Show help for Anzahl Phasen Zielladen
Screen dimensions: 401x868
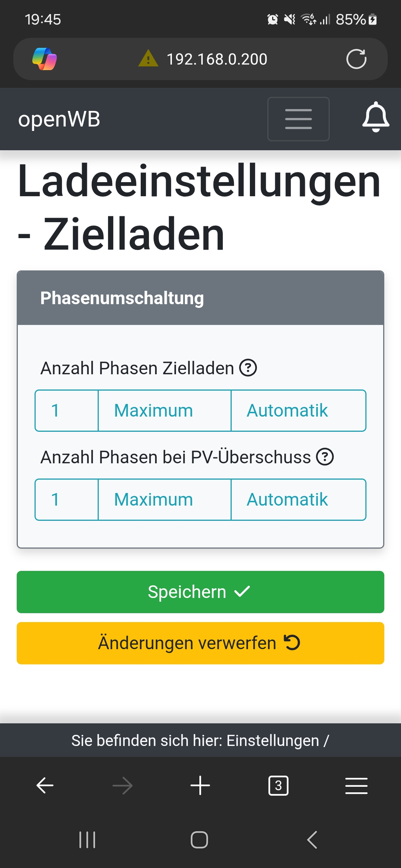pos(248,368)
